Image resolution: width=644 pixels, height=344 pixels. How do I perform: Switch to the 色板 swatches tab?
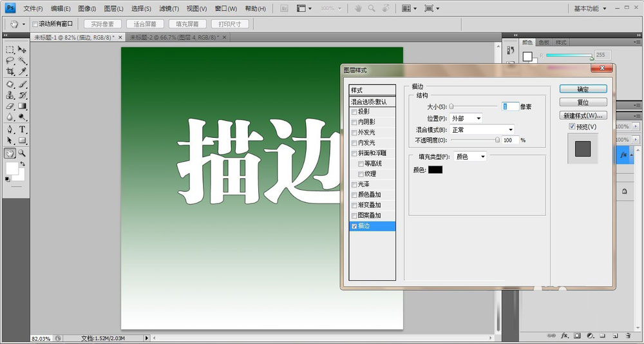[x=544, y=43]
